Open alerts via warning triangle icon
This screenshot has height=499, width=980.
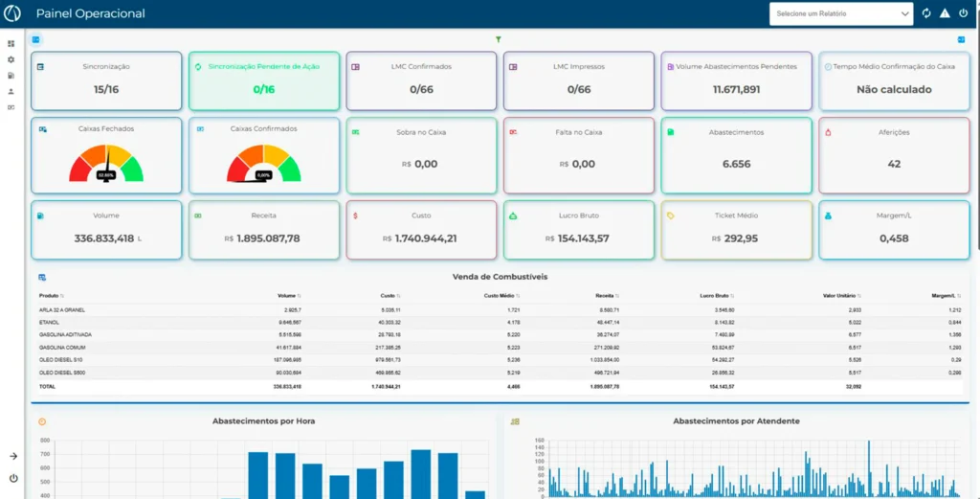[945, 13]
